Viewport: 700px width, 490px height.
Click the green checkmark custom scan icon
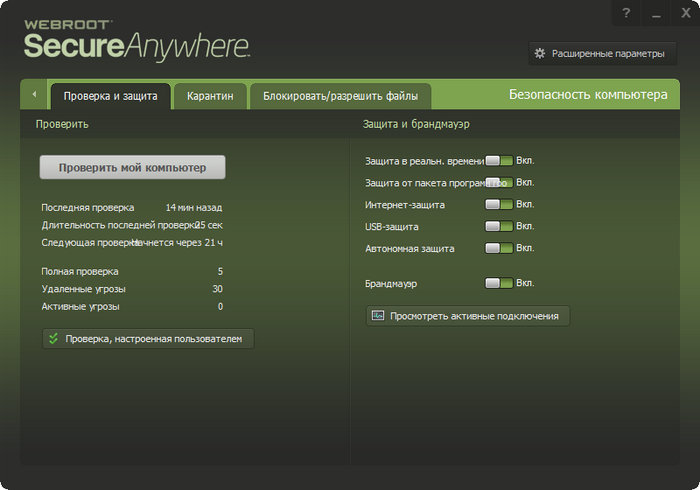pyautogui.click(x=54, y=338)
